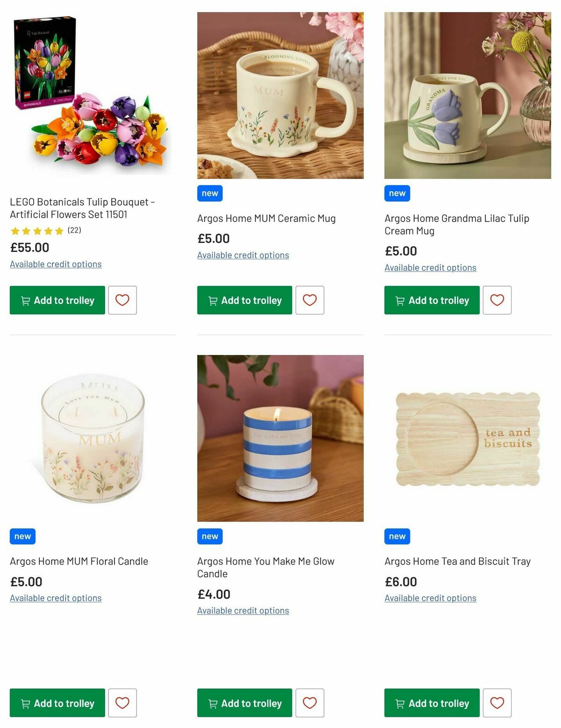Click the heart icon for the MUM Ceramic Mug

309,300
